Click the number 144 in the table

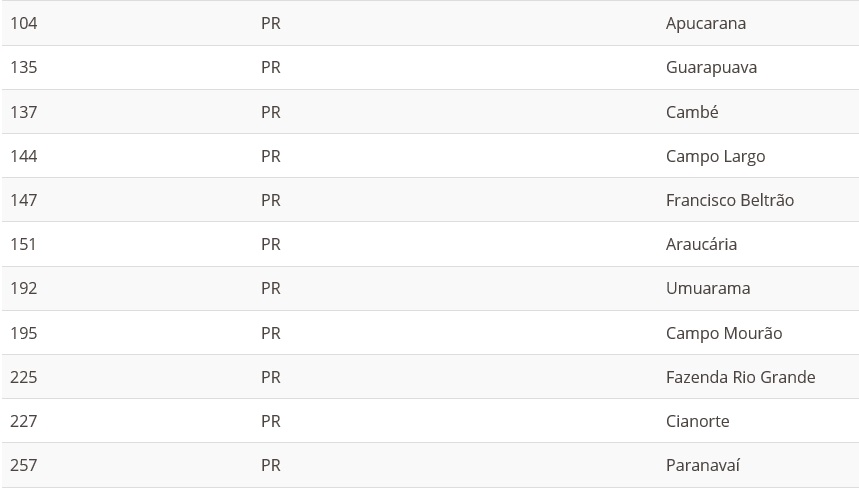point(23,156)
